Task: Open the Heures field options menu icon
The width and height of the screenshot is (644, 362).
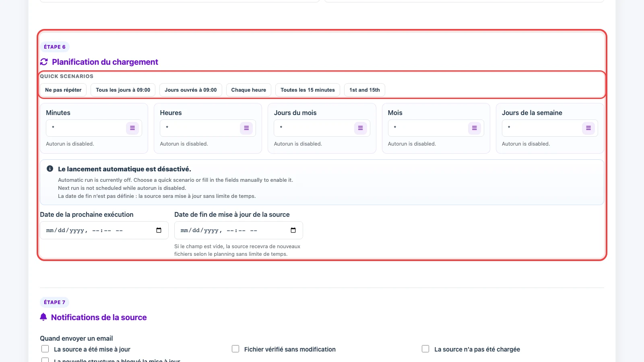Action: pyautogui.click(x=246, y=128)
